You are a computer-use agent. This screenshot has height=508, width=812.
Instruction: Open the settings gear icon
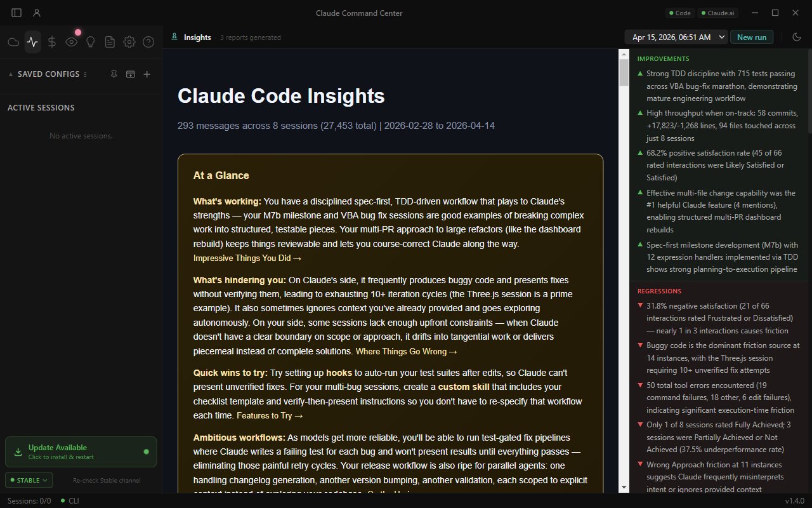pyautogui.click(x=129, y=42)
